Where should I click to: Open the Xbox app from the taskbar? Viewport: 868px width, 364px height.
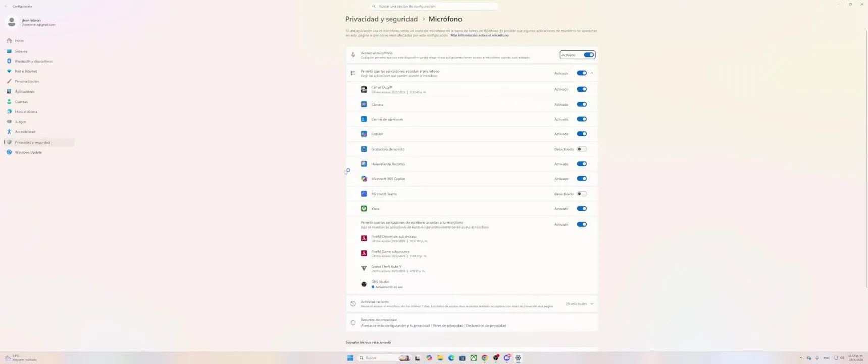pyautogui.click(x=474, y=358)
